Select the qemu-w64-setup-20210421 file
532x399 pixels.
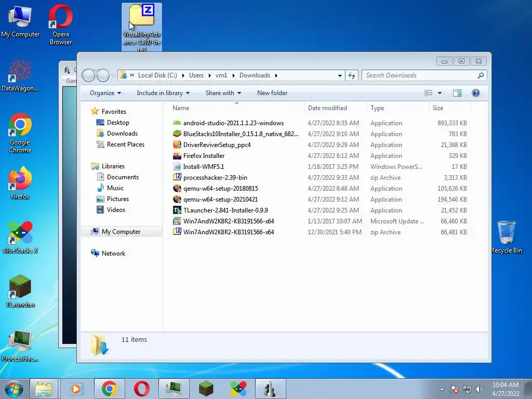pyautogui.click(x=220, y=199)
